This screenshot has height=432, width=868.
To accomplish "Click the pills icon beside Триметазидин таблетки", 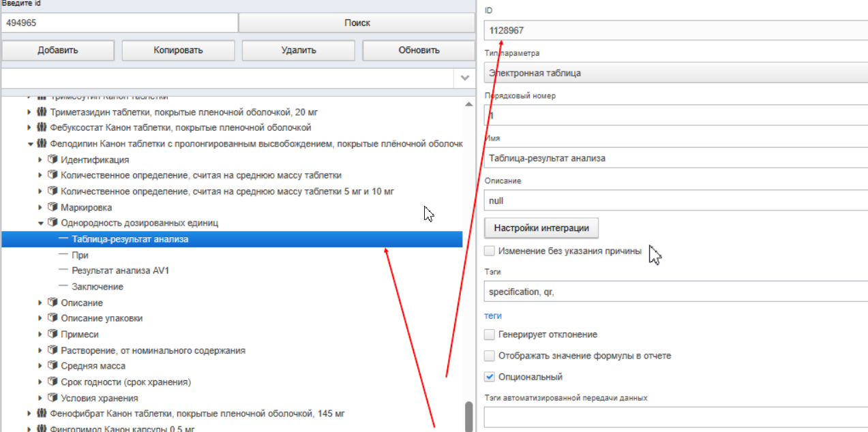I will (42, 112).
